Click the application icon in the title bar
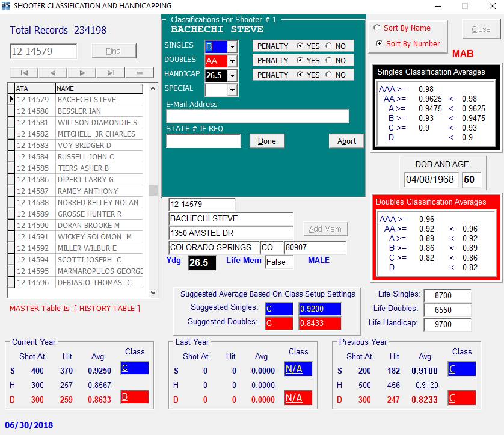The image size is (504, 435). click(6, 6)
